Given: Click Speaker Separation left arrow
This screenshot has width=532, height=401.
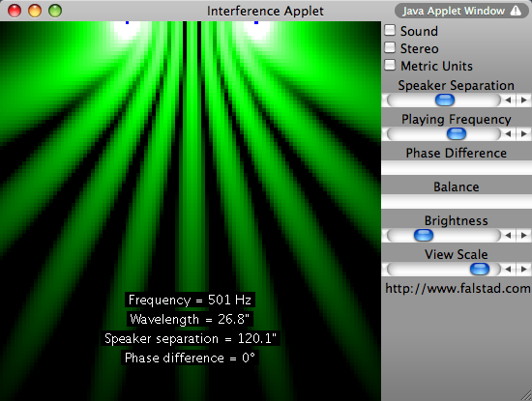Looking at the screenshot, I should [508, 100].
